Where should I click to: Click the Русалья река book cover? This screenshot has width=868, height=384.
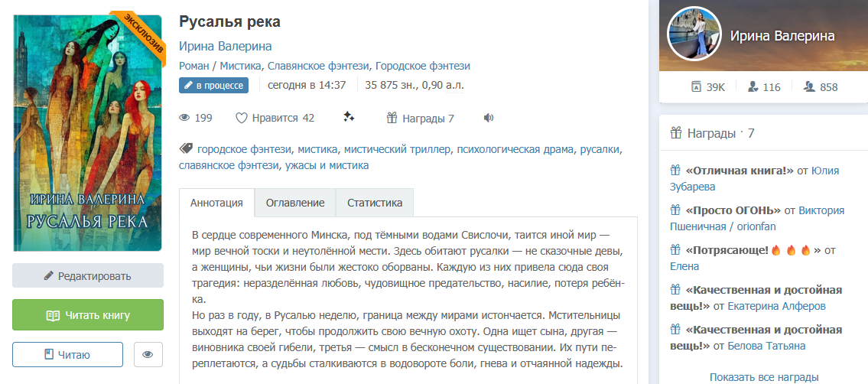pos(88,133)
